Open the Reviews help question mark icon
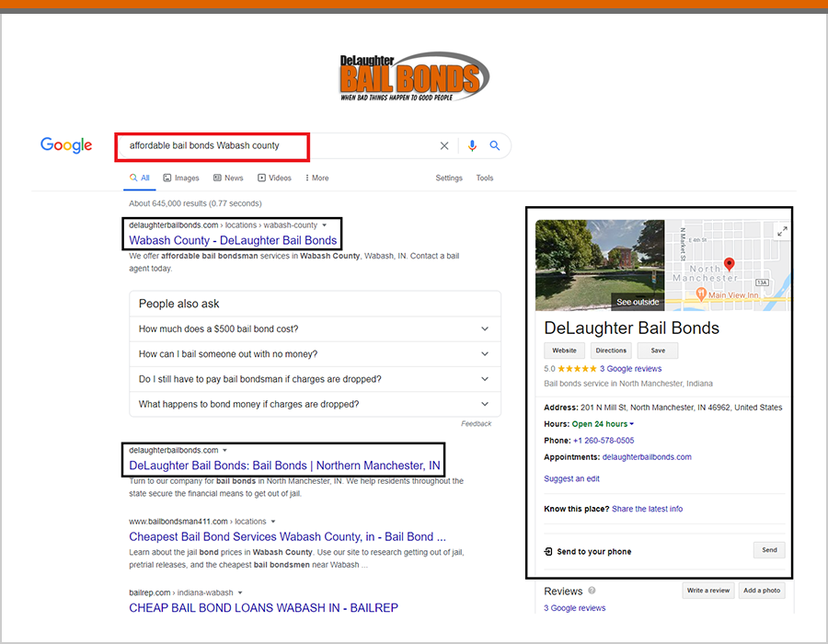Screen dimensions: 828x644 [592, 591]
